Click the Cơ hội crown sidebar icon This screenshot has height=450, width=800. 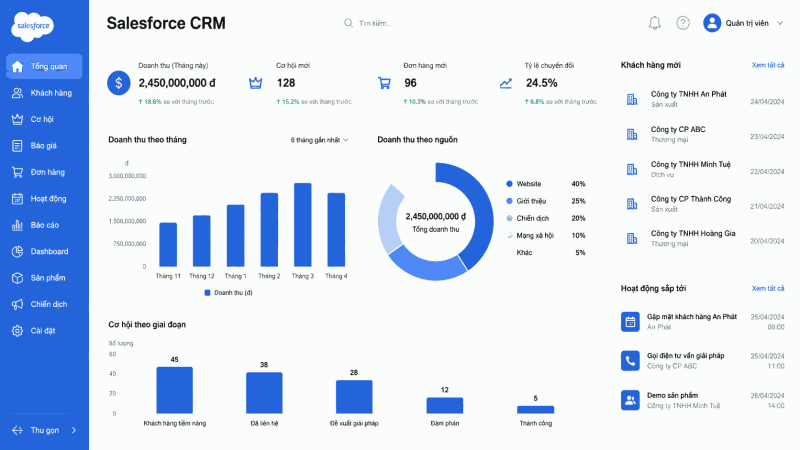17,119
